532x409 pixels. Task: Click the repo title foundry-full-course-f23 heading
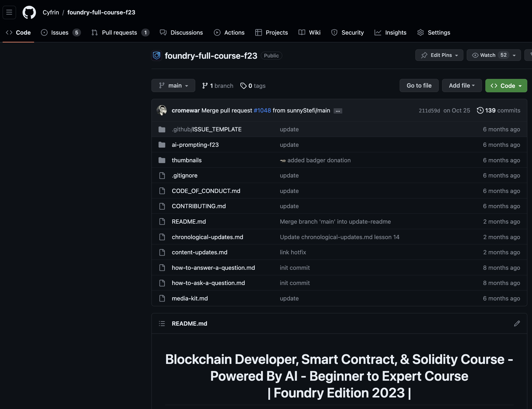coord(211,56)
